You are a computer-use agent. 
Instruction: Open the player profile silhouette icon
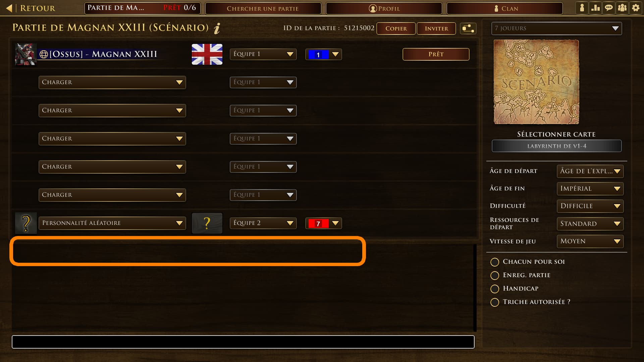[582, 8]
